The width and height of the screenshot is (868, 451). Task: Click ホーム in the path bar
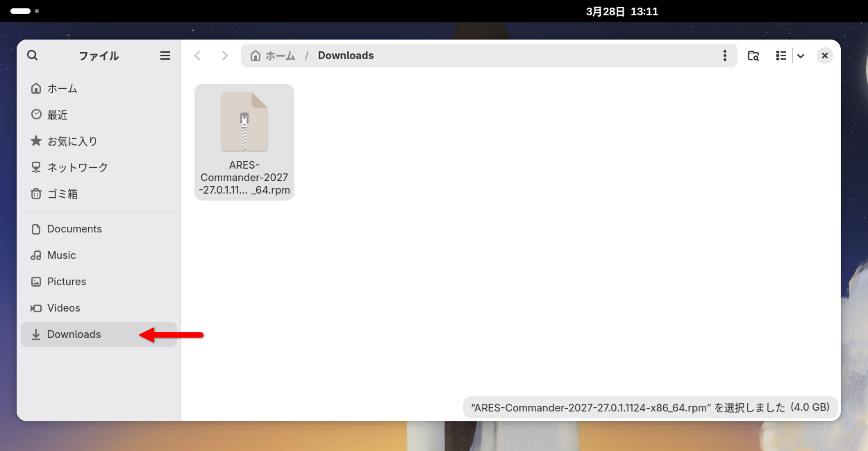point(274,56)
